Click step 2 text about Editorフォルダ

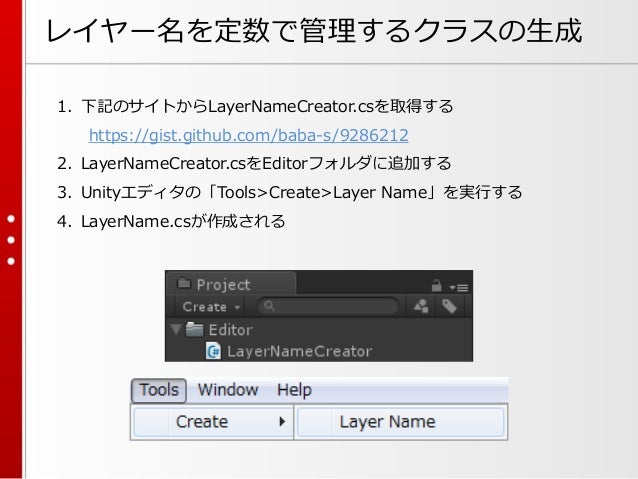click(x=266, y=164)
